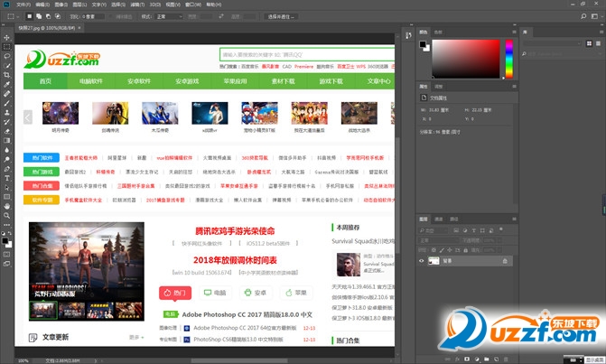Viewport: 606px width, 364px height.
Task: Open the Libraries panel library dropdown
Action: click(553, 43)
